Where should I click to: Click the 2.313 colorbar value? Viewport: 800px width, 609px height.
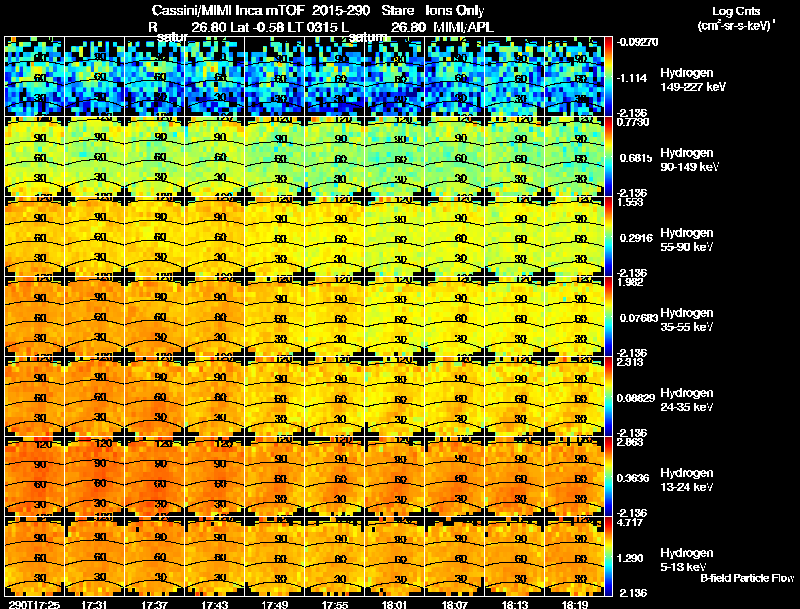[x=630, y=363]
